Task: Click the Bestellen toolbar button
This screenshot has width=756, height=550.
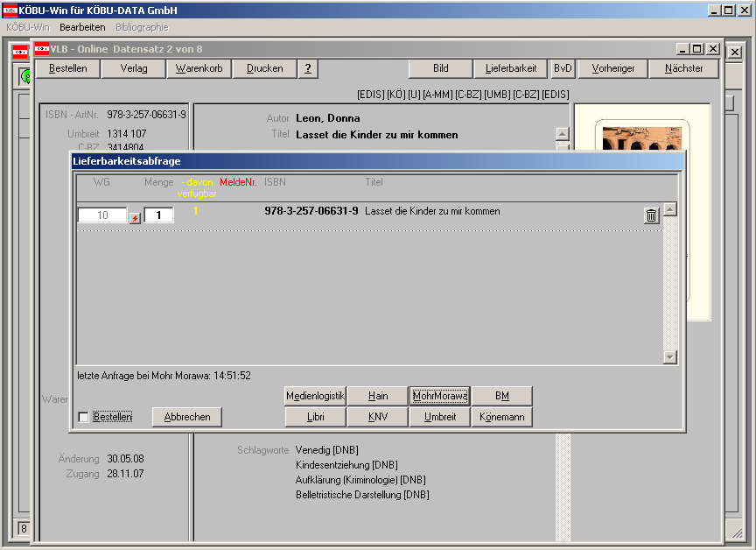Action: [x=68, y=68]
